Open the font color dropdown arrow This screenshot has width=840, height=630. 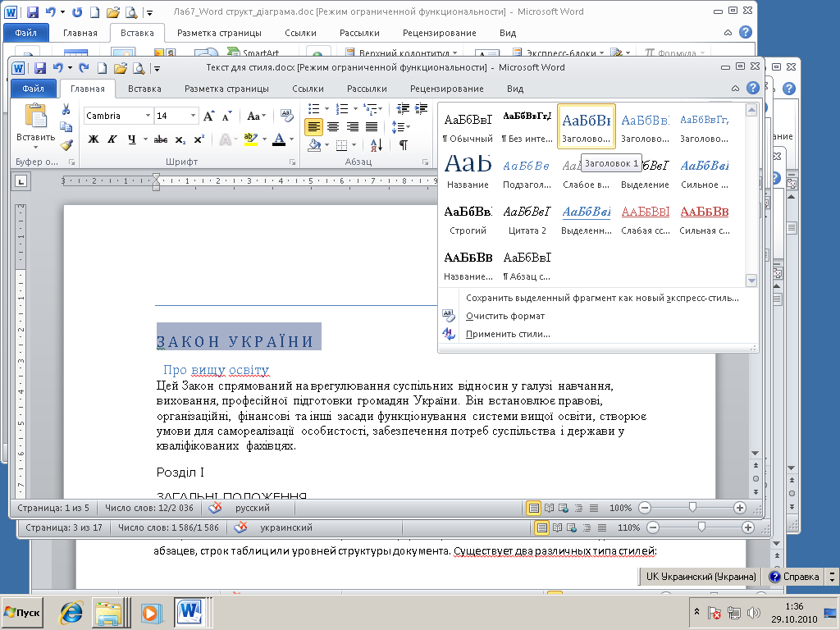point(291,139)
